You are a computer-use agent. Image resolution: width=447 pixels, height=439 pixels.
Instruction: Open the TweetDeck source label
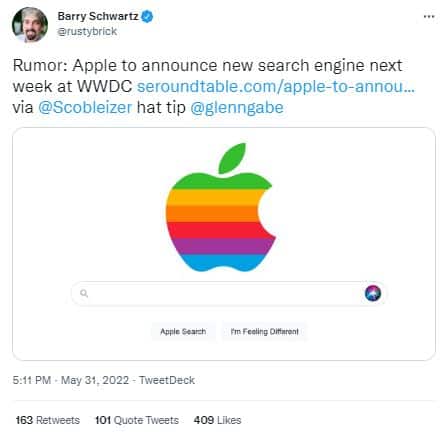tap(167, 380)
